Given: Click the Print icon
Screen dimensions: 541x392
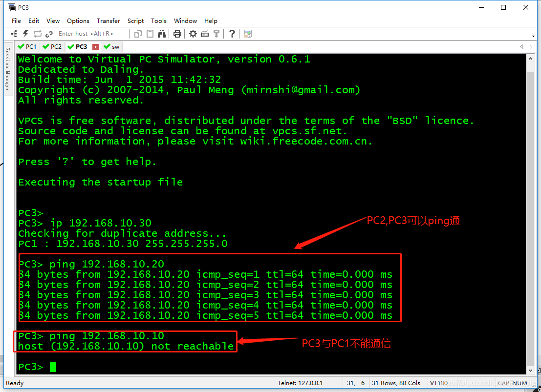Looking at the screenshot, I should [x=177, y=34].
